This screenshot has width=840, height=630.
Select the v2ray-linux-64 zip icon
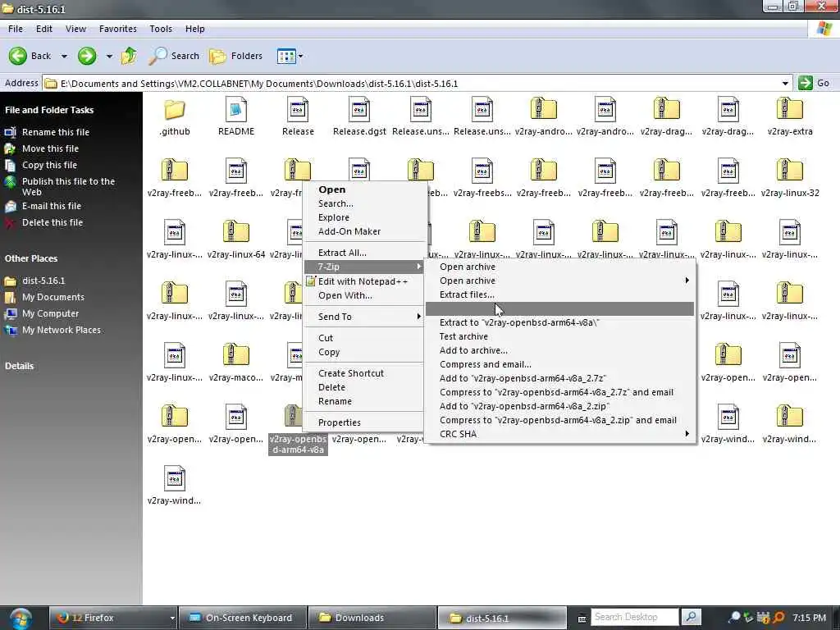click(236, 232)
